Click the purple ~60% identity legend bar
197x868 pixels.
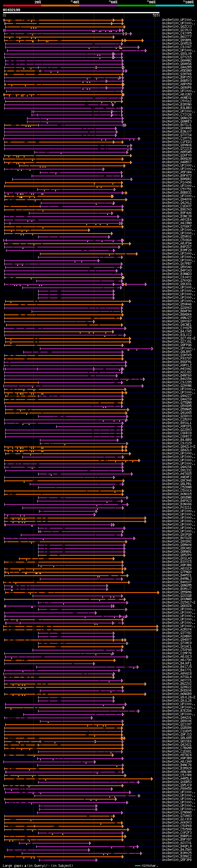(x=98, y=6)
